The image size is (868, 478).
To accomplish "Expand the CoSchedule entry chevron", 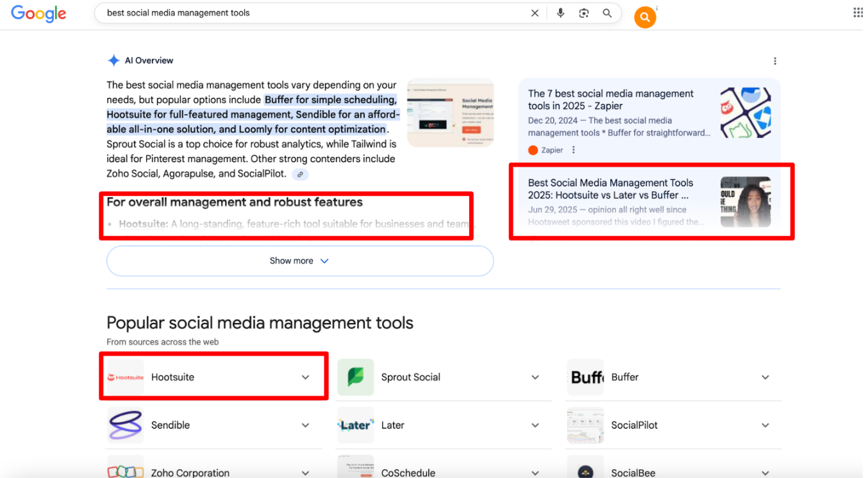I will click(535, 473).
